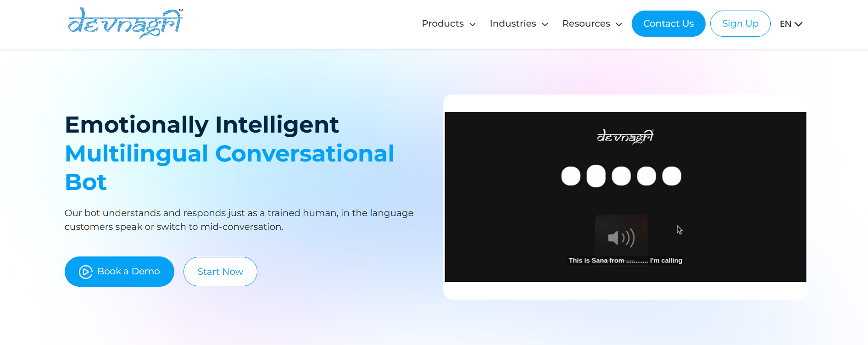Click the Contact Us button
Screen dimensions: 868x345
668,23
